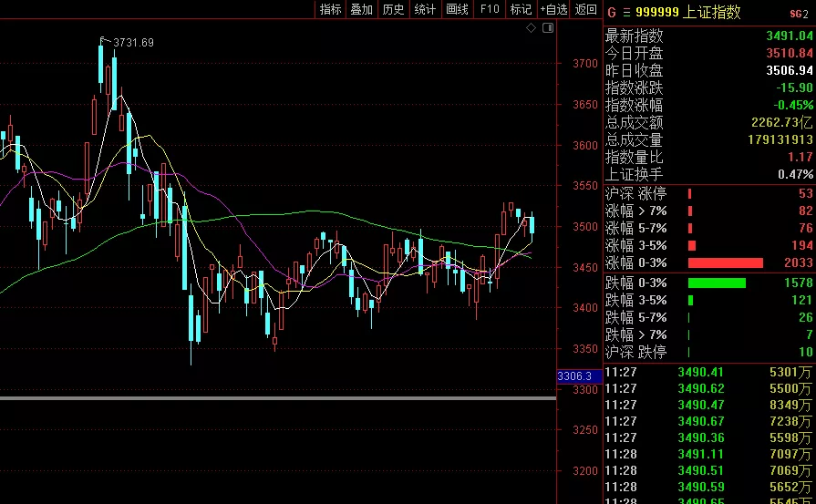Click the tick price 3490.59
Viewport: 816px width, 504px height.
(x=701, y=487)
